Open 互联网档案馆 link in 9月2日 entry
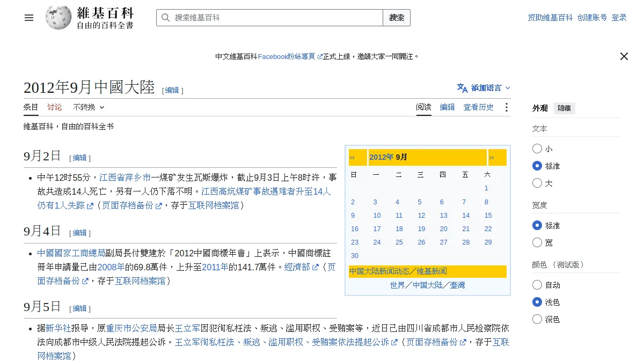The image size is (644, 362). tap(213, 205)
